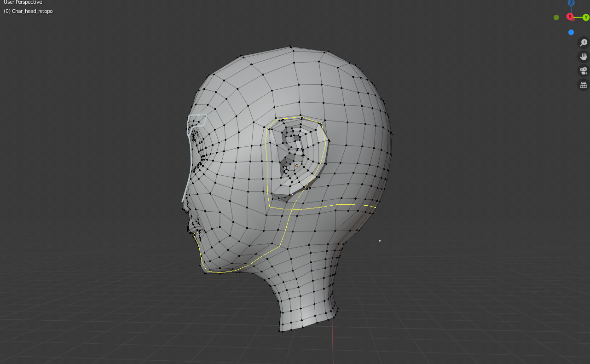Toggle camera view using camera icon
590x364 pixels.
coord(583,70)
